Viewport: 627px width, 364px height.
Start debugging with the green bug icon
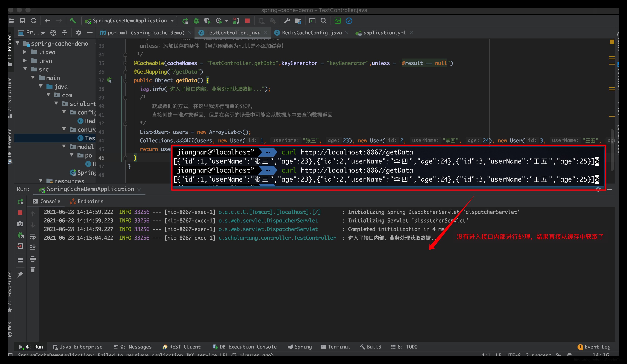pos(196,21)
